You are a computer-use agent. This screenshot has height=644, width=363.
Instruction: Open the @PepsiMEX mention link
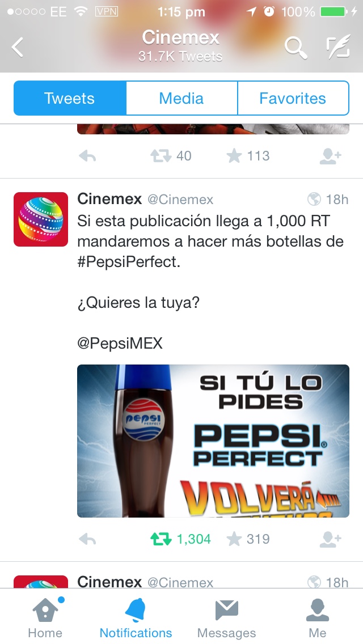(120, 343)
